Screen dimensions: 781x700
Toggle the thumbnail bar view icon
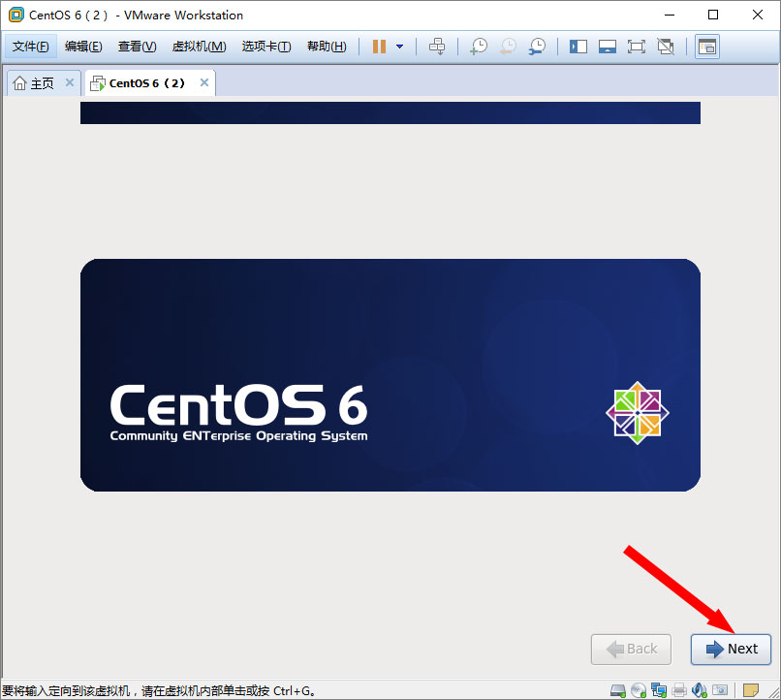tap(608, 47)
